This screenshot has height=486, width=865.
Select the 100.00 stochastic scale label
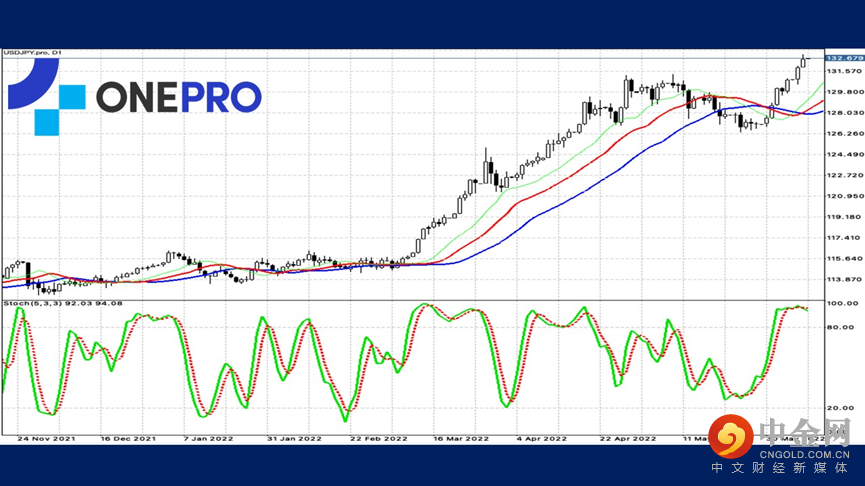pos(842,303)
